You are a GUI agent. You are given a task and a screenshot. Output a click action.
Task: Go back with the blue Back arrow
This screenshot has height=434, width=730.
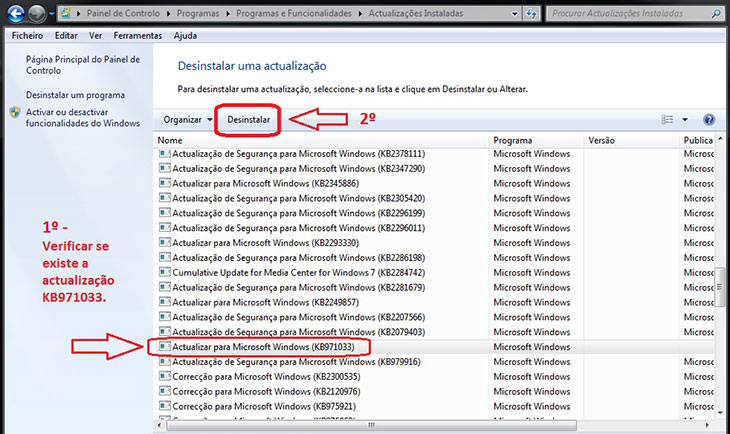16,13
